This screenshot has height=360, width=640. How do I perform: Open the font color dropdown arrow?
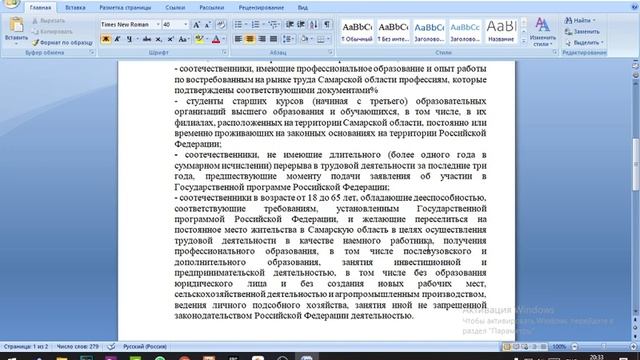click(224, 39)
